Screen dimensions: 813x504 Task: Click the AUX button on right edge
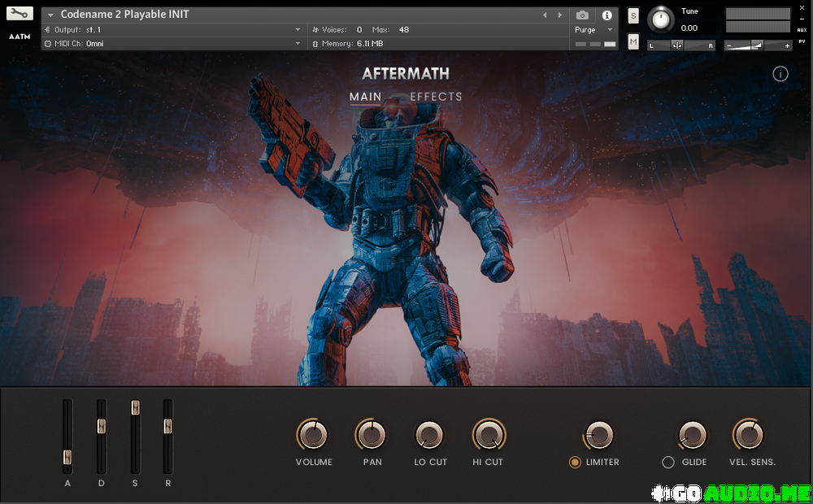click(802, 30)
